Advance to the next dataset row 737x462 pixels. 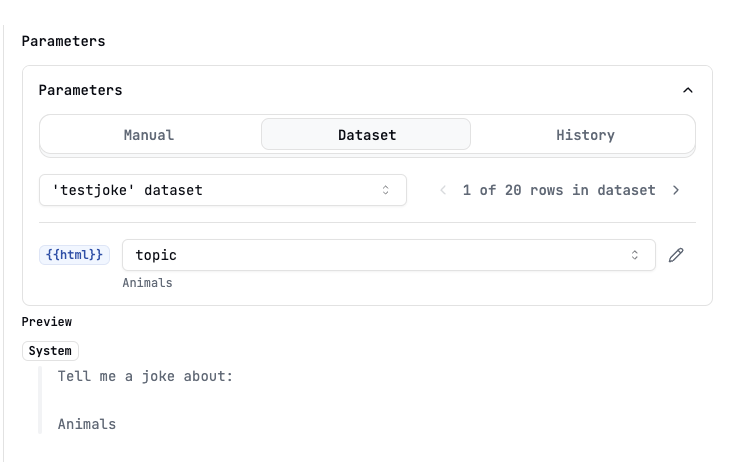pyautogui.click(x=676, y=190)
